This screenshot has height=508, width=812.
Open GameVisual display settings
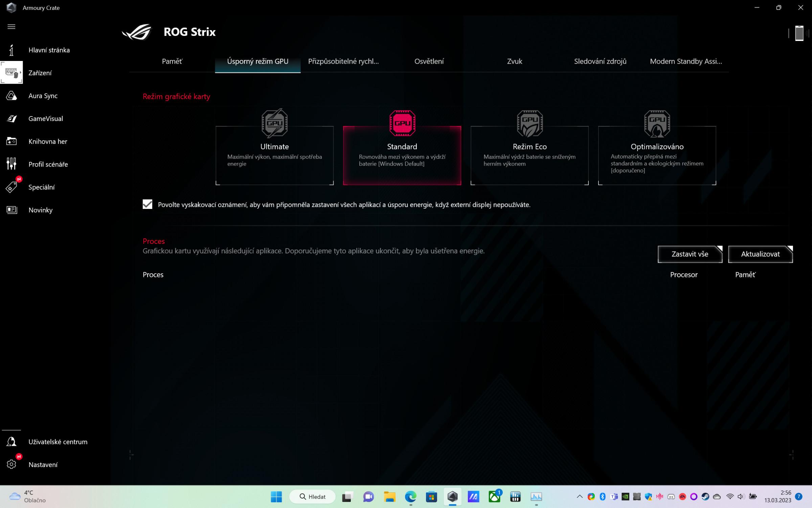46,119
